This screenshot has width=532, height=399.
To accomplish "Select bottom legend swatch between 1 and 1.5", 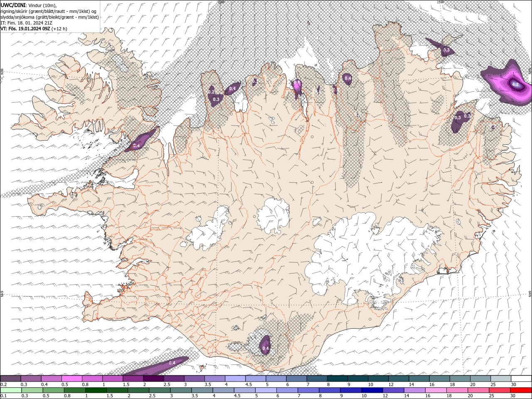I will point(96,390).
